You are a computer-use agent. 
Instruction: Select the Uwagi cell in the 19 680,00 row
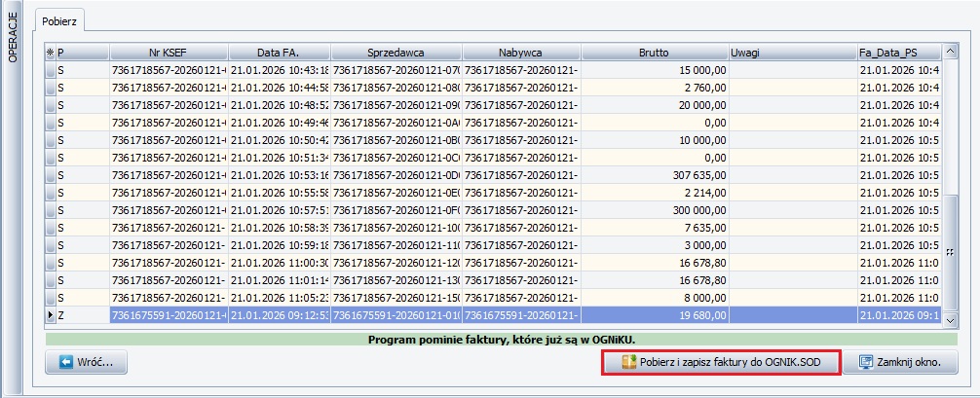pyautogui.click(x=791, y=315)
